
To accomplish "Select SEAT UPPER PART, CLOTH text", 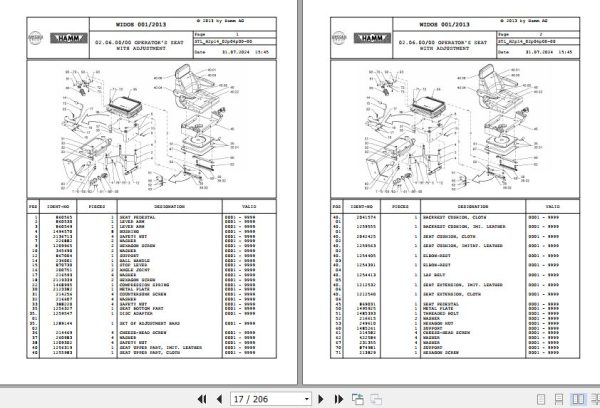I will point(150,352).
